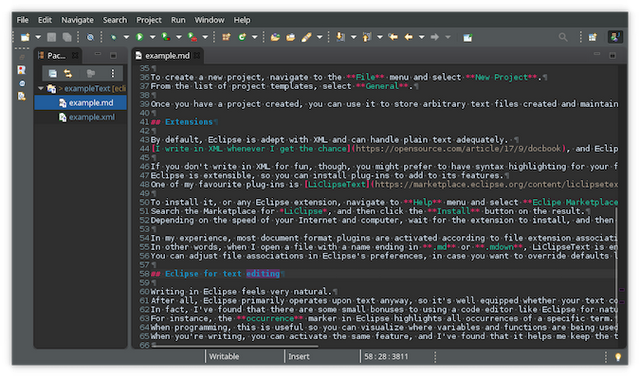This screenshot has height=377, width=640.
Task: Close the example.md editor tab
Action: [x=197, y=55]
